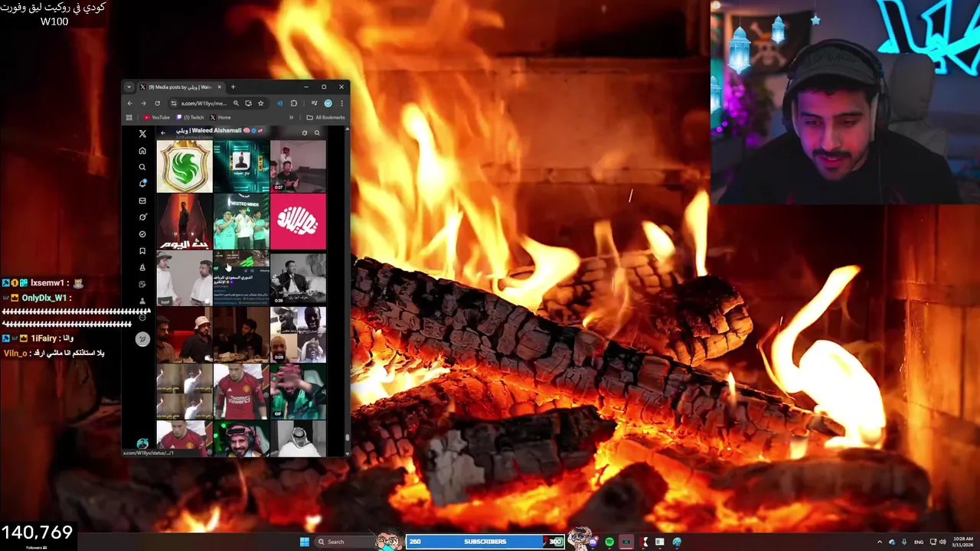Expand hidden bookmarks chevron

pos(291,118)
